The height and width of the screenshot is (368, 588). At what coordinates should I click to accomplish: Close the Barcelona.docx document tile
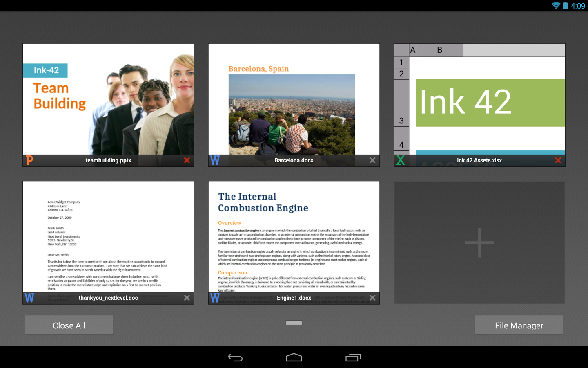coord(372,160)
